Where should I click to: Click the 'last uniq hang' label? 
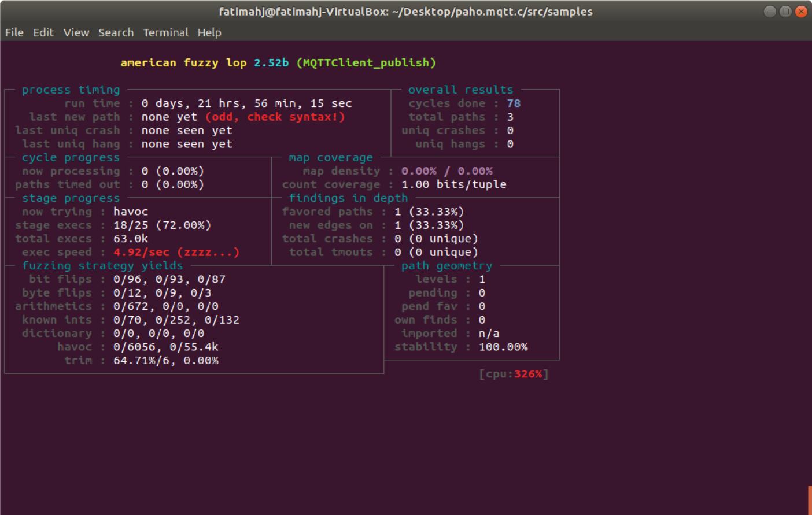click(x=71, y=144)
